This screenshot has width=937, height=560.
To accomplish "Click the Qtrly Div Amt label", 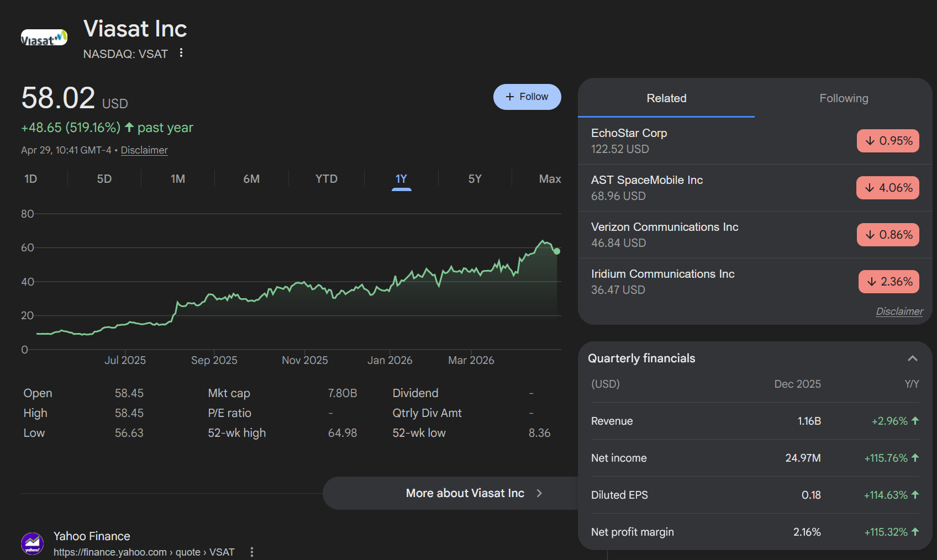I will 427,413.
